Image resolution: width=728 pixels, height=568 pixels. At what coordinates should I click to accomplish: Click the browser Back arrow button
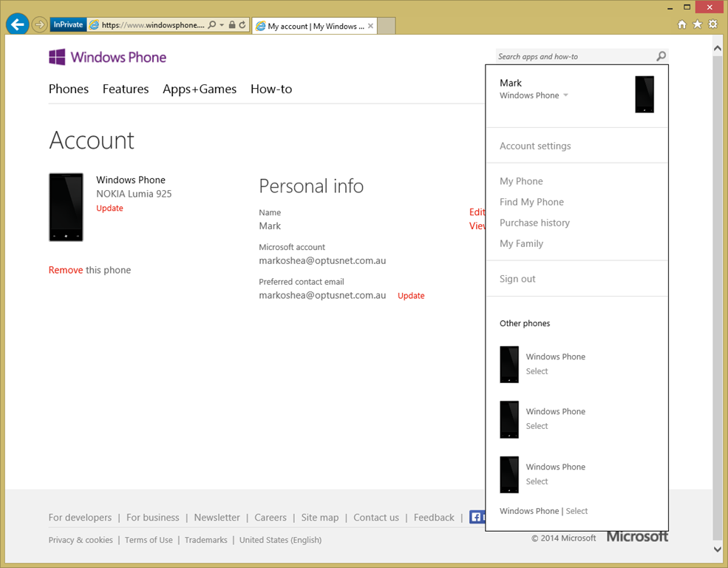(18, 24)
